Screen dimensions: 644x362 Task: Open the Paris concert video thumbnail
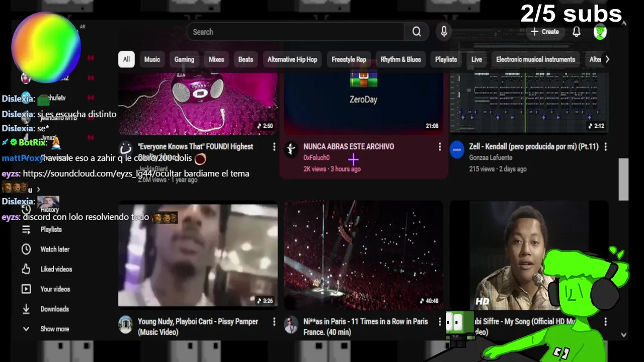tap(363, 255)
